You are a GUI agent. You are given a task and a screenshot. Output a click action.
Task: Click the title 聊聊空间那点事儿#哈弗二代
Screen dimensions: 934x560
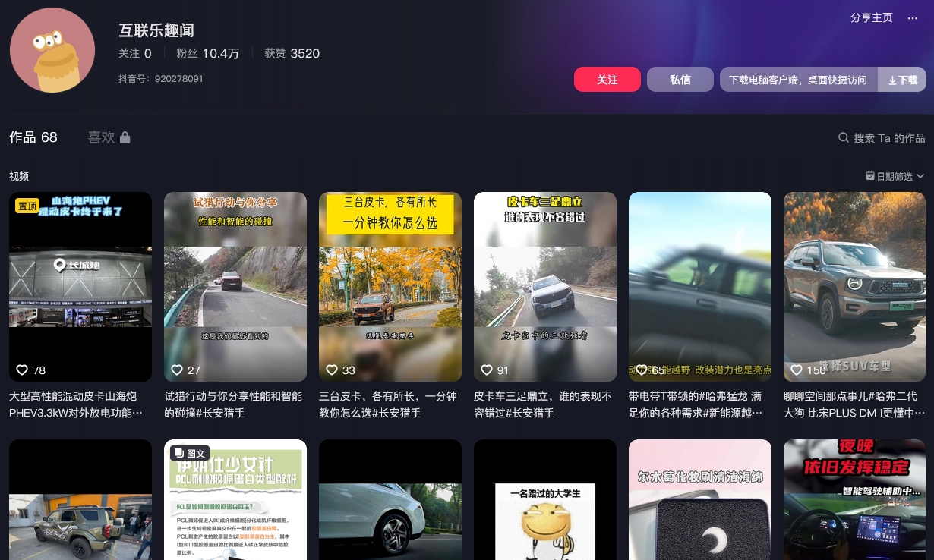[x=854, y=404]
